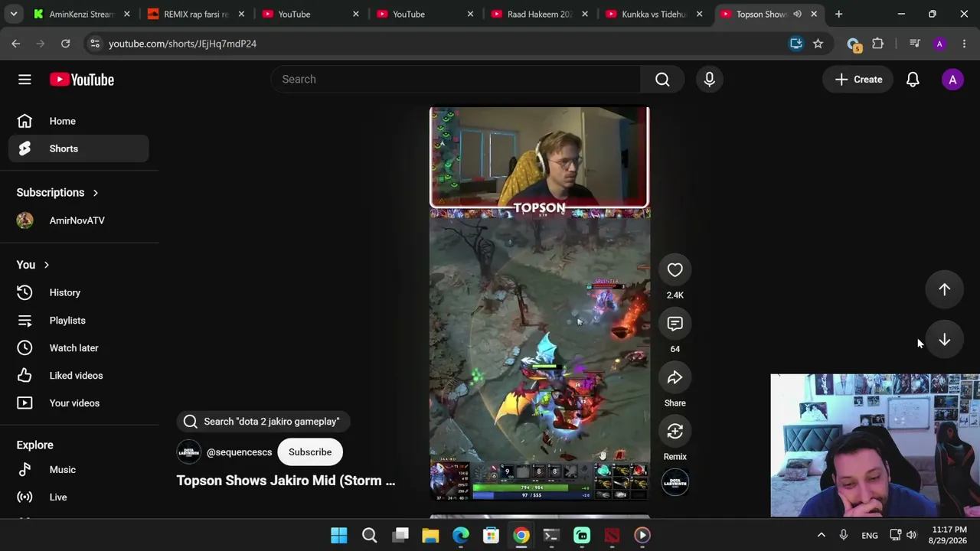
Task: Go to the previous Short with up arrow
Action: pyautogui.click(x=944, y=289)
